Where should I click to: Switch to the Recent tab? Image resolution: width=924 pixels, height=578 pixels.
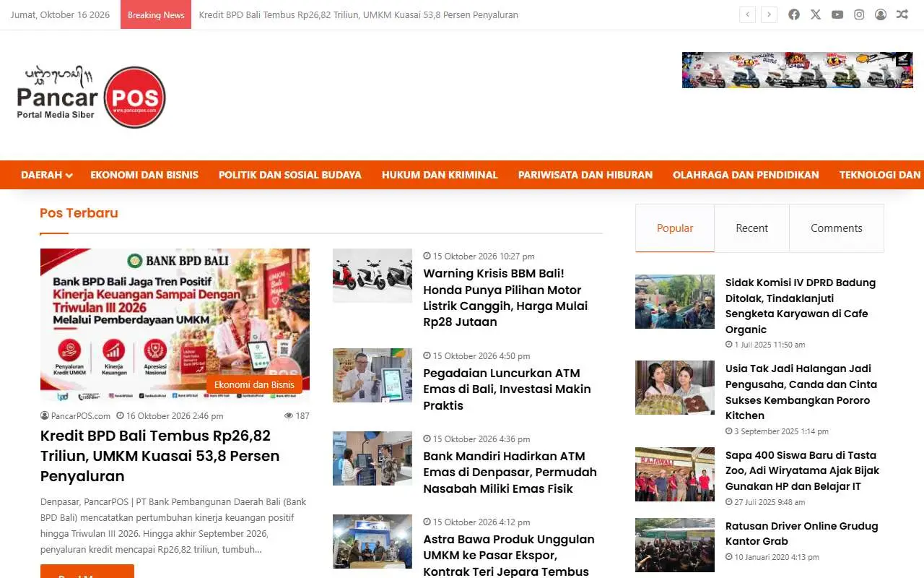pos(751,228)
